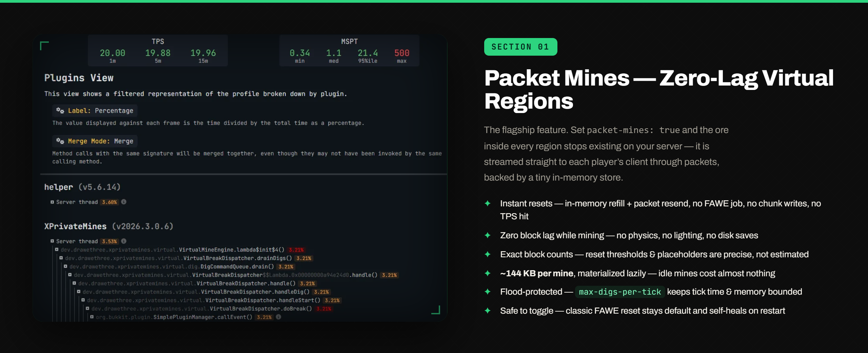868x353 pixels.
Task: Click the SECTION 01 badge
Action: point(520,47)
